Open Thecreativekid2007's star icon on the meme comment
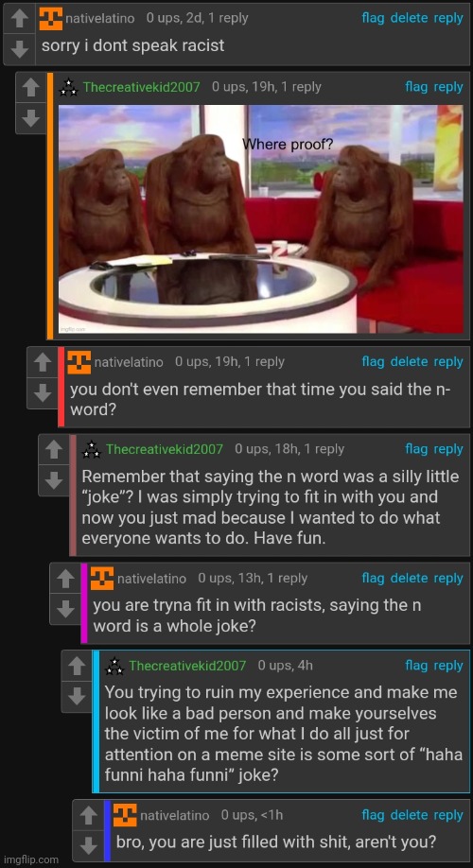 tap(69, 88)
